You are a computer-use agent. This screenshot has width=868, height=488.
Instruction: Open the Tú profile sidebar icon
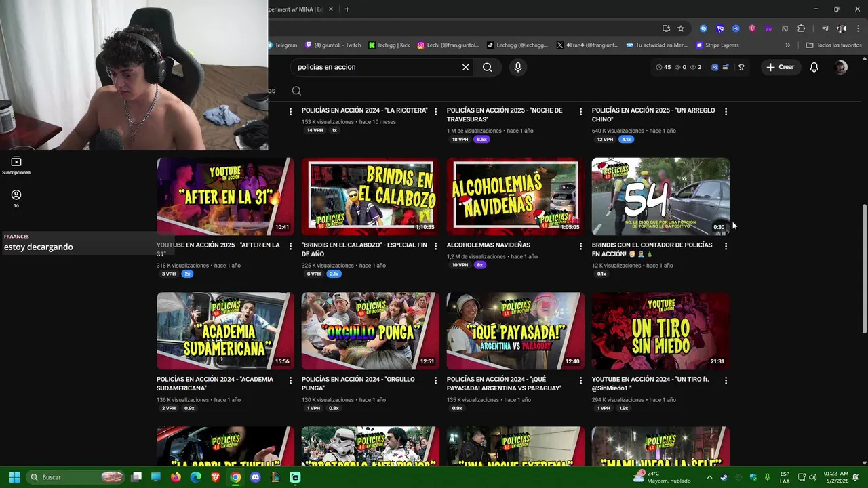(16, 199)
